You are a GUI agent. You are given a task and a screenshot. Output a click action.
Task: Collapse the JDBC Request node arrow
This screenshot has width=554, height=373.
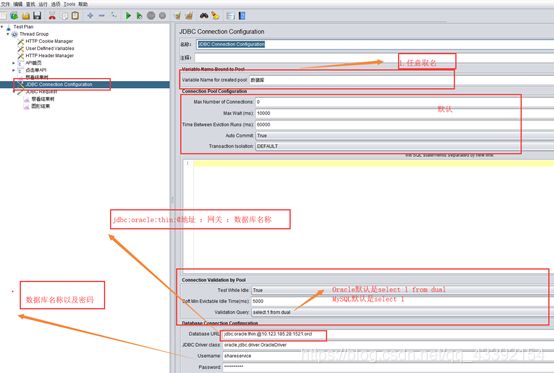(x=14, y=91)
